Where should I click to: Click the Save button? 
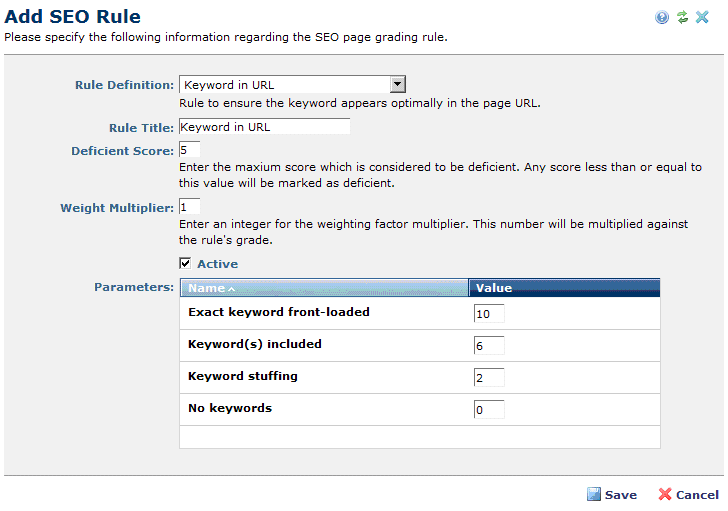611,494
